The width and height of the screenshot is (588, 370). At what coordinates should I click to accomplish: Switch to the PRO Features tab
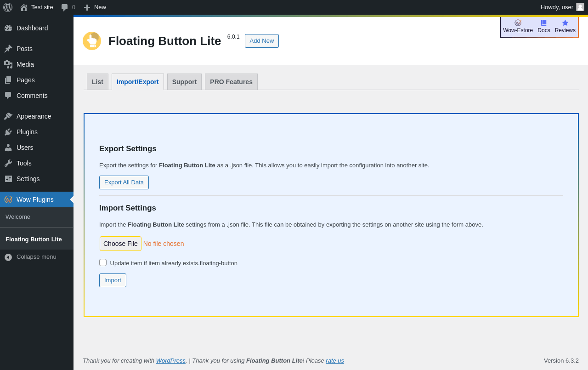[231, 82]
